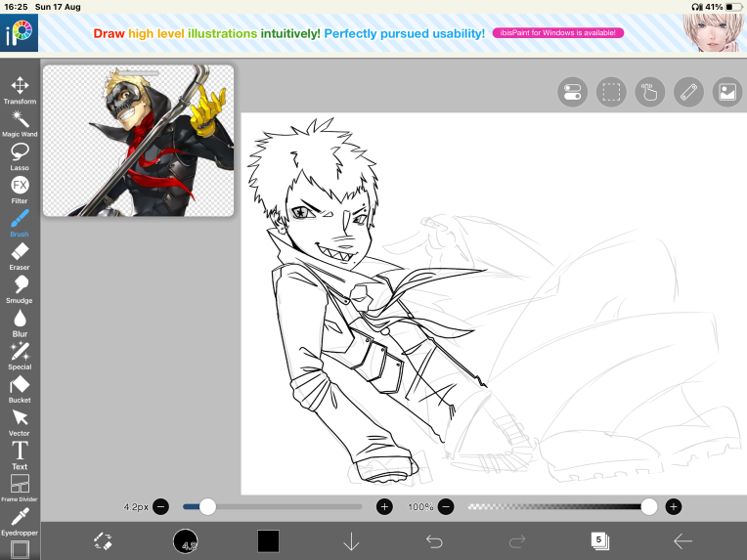Select the Canvas tool under Eyedropper
Image resolution: width=747 pixels, height=560 pixels.
(x=20, y=549)
